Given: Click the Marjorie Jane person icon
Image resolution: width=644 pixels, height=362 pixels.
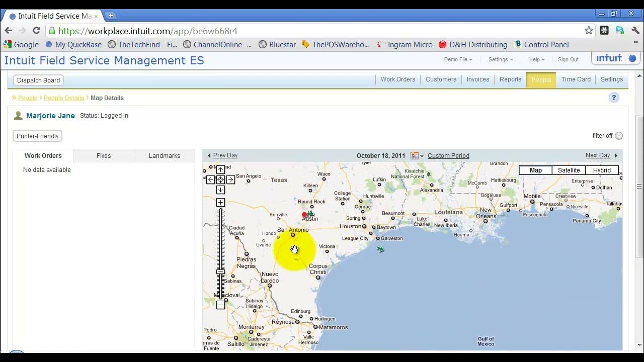Looking at the screenshot, I should [18, 116].
